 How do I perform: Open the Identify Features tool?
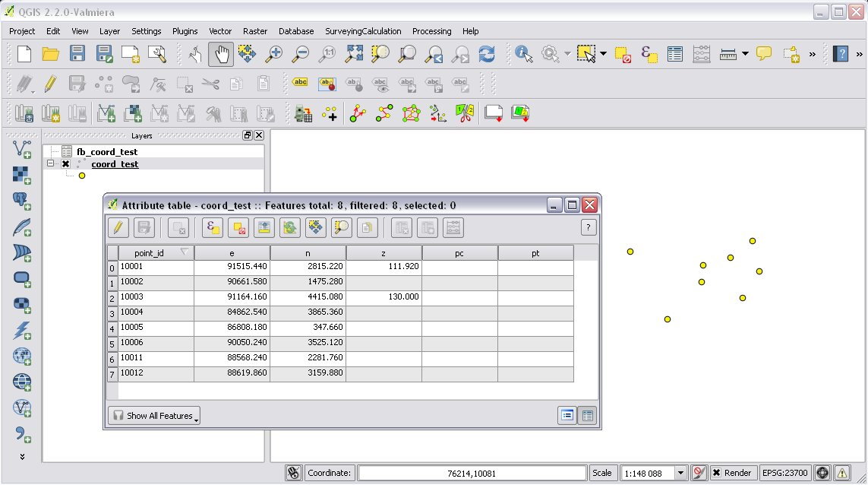click(523, 54)
